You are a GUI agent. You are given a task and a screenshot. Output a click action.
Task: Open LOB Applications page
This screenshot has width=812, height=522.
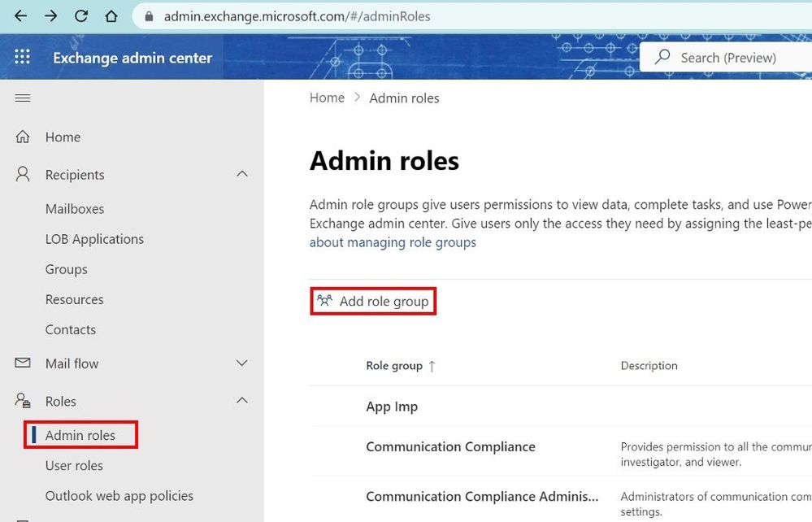94,239
